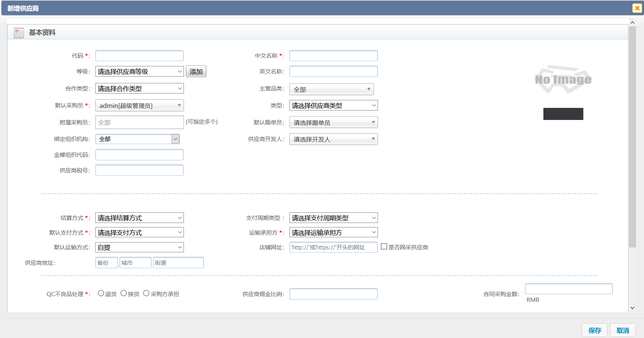This screenshot has height=338, width=644.
Task: Enable 是否网采供应商 checkbox
Action: pyautogui.click(x=384, y=247)
